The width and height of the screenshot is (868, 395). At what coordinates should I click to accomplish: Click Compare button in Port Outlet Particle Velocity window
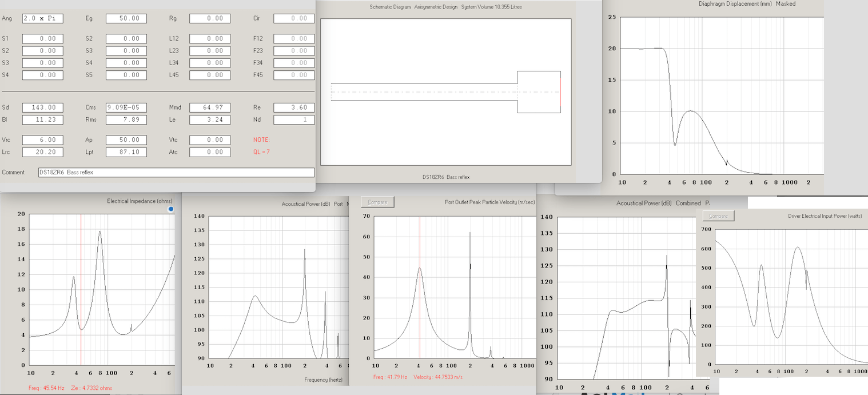coord(377,202)
